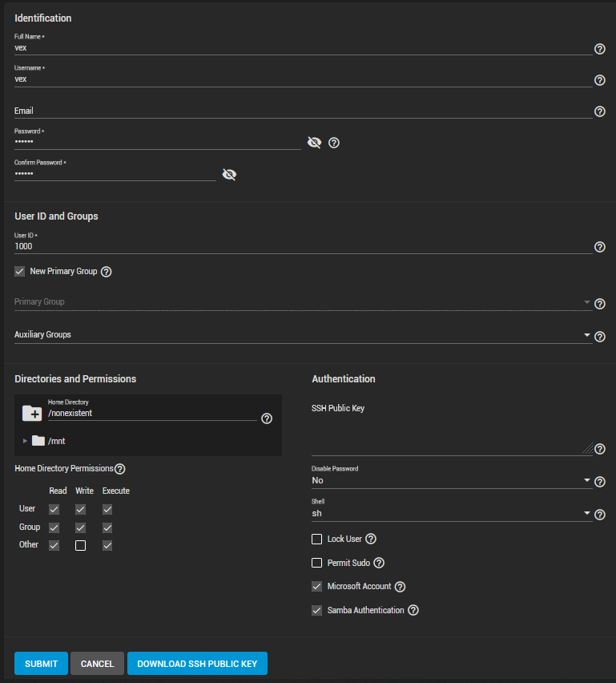Image resolution: width=616 pixels, height=683 pixels.
Task: Focus the Password input
Action: pos(158,142)
